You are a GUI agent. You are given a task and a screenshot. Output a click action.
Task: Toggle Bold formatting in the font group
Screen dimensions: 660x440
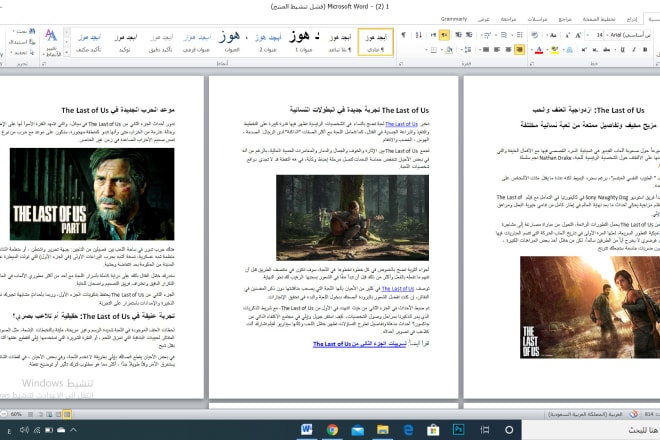pyautogui.click(x=645, y=50)
